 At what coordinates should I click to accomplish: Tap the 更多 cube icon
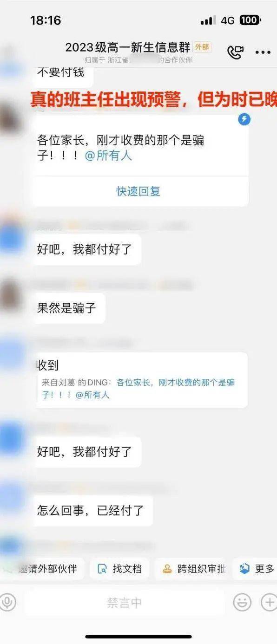(244, 569)
